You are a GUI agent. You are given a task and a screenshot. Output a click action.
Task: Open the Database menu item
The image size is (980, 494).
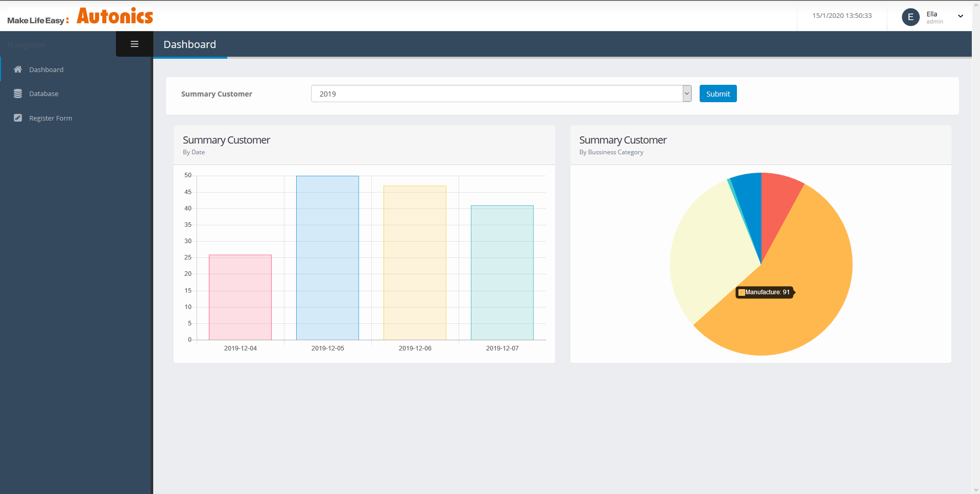(x=43, y=93)
